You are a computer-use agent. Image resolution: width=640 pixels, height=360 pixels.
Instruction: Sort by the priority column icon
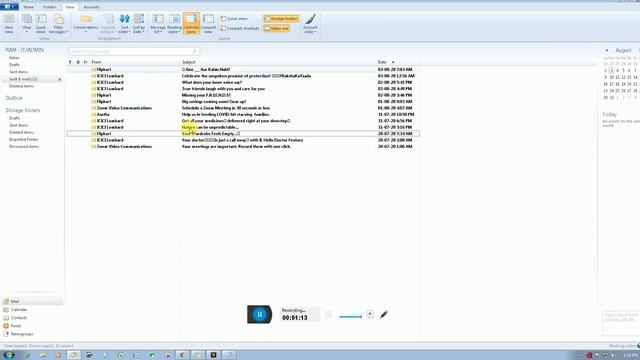click(x=70, y=62)
